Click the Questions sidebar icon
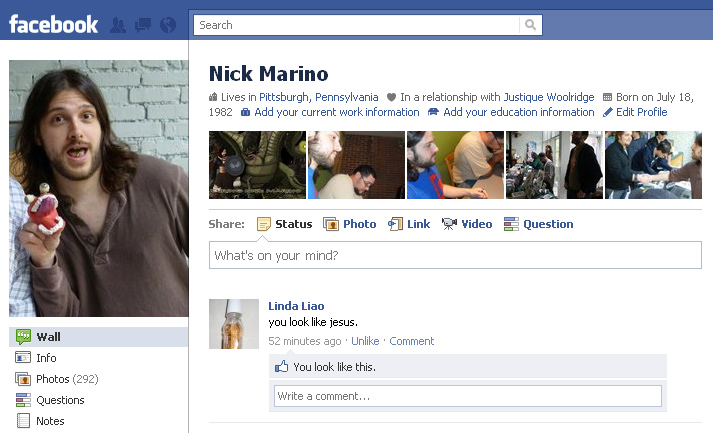This screenshot has width=713, height=433. point(23,400)
